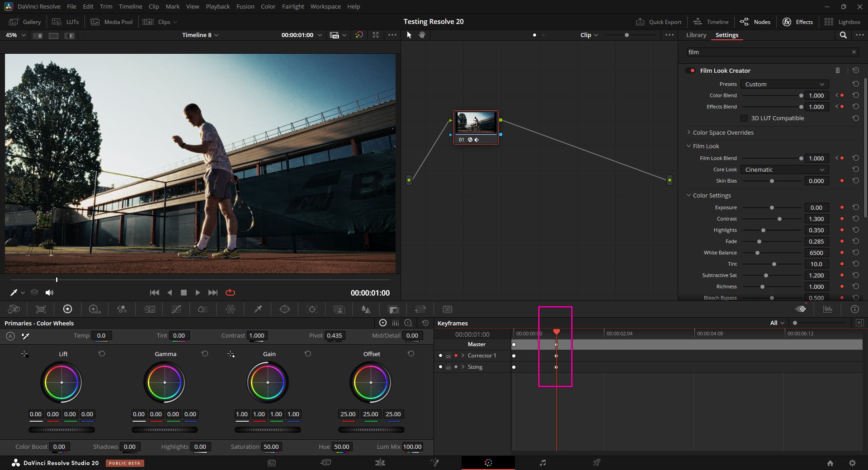Select the Curves palette icon
Screen dimensions: 868x470
[x=176, y=309]
